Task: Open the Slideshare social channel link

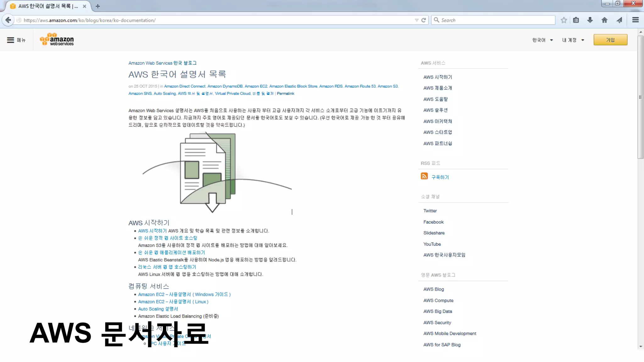Action: (434, 233)
